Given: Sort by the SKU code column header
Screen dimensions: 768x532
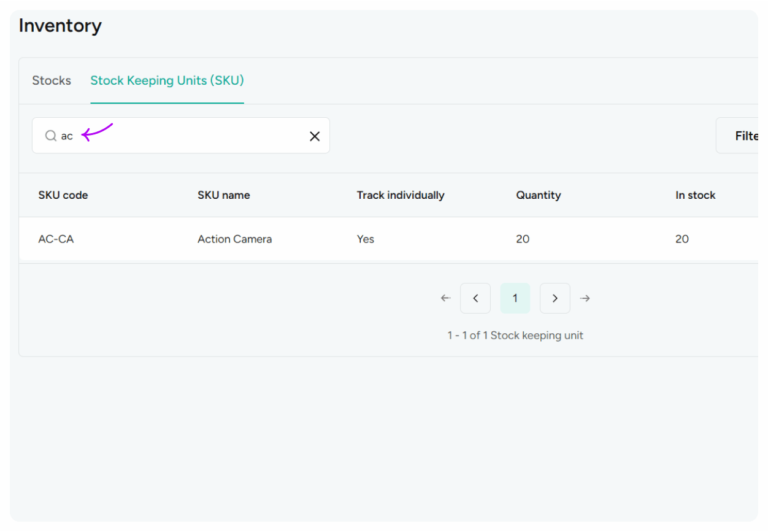Looking at the screenshot, I should 63,195.
